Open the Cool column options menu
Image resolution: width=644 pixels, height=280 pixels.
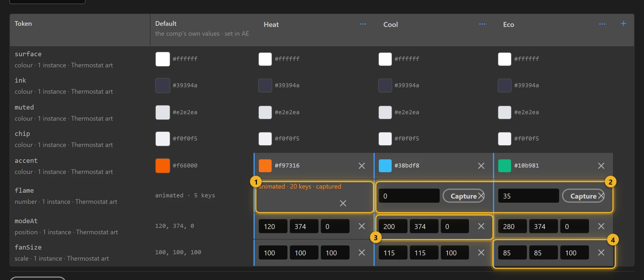pyautogui.click(x=482, y=24)
